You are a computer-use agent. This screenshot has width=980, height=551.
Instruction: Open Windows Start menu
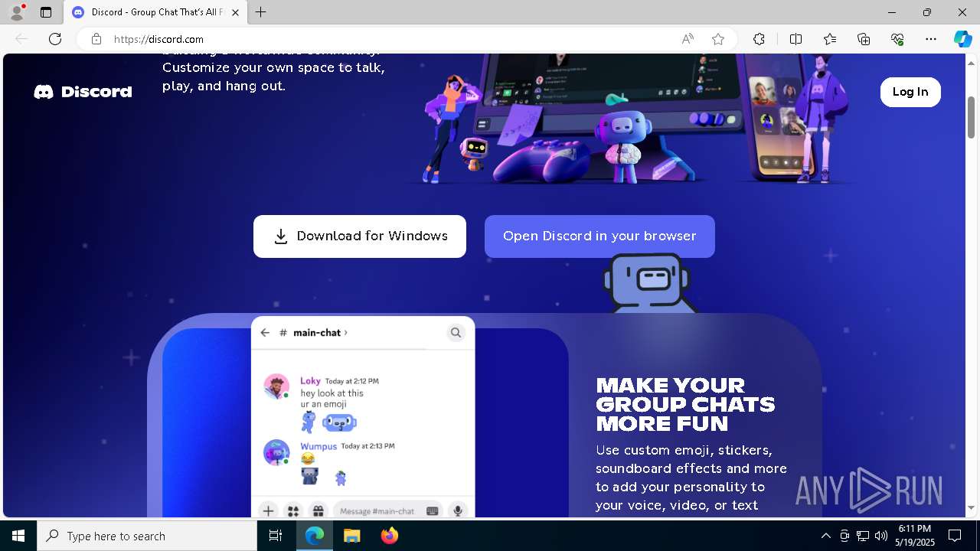pyautogui.click(x=18, y=536)
